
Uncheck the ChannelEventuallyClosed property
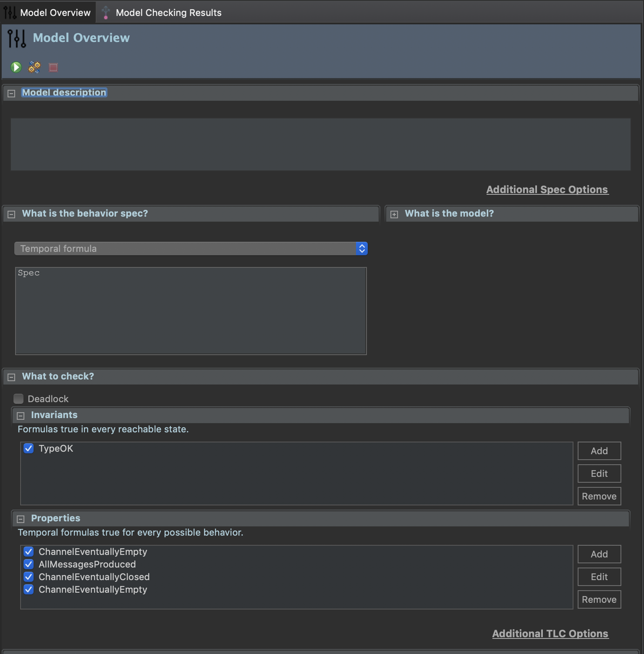tap(29, 577)
